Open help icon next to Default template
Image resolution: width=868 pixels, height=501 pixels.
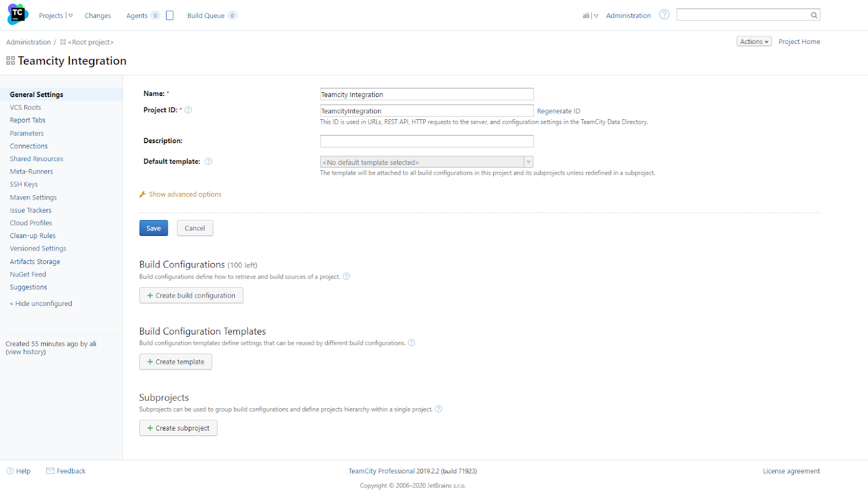(x=208, y=161)
